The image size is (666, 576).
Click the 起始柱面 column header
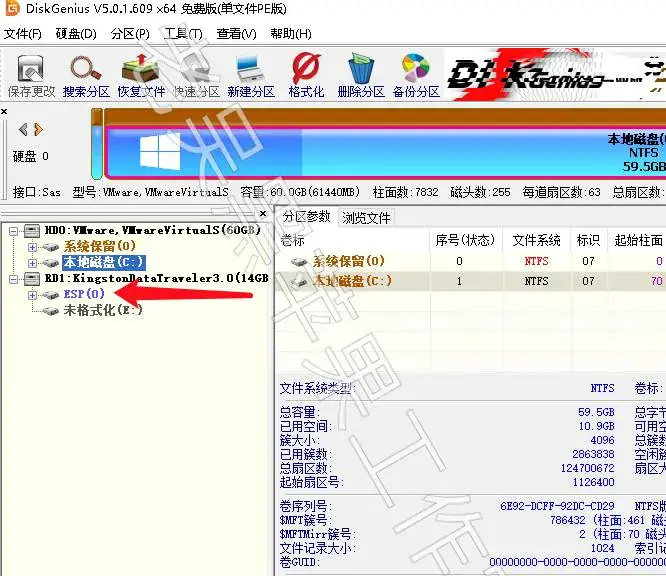[638, 240]
